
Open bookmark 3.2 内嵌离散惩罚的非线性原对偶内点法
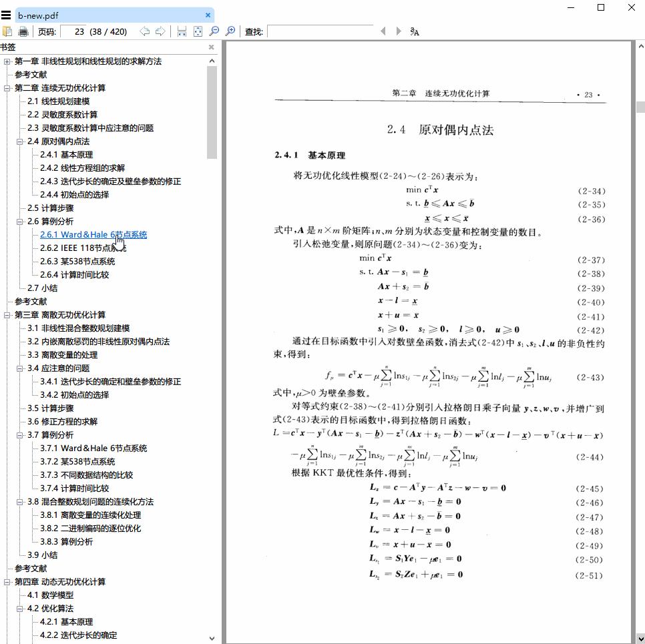coord(98,341)
